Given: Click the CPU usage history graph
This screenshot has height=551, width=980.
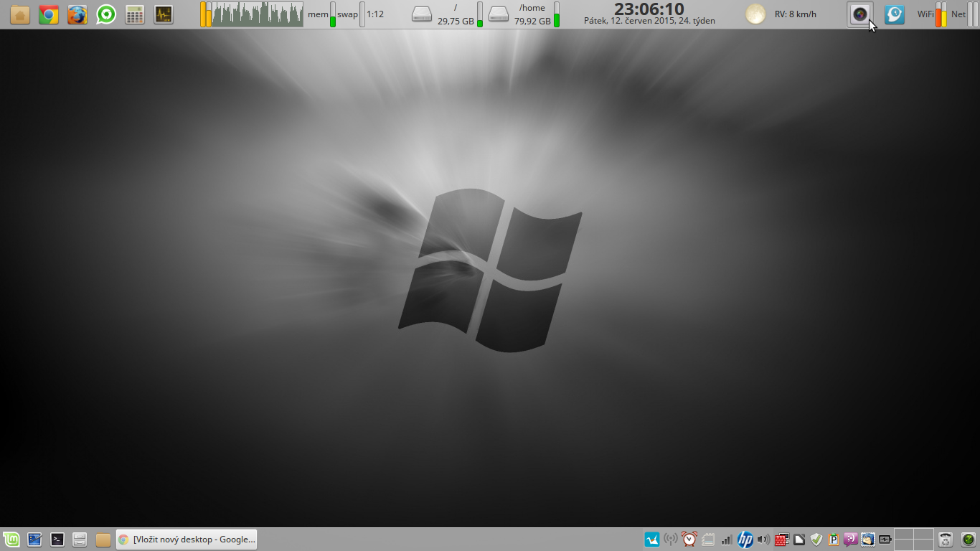Looking at the screenshot, I should 258,14.
